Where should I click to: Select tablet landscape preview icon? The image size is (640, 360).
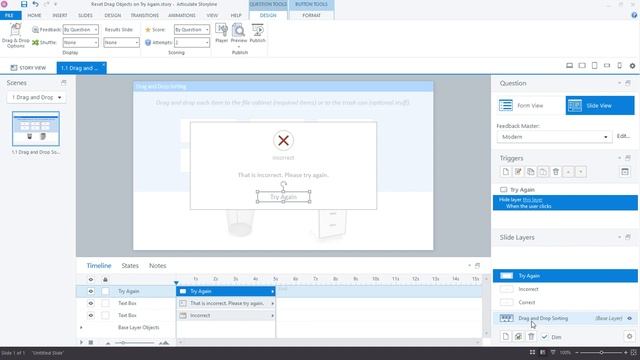click(582, 66)
